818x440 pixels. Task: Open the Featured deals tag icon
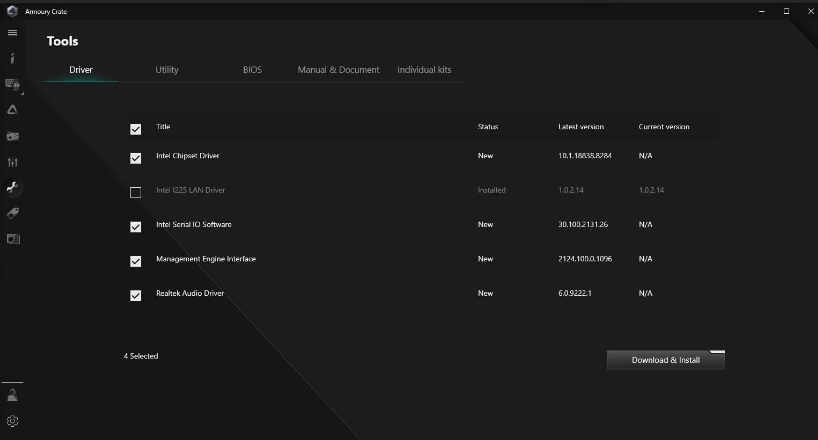(x=12, y=213)
